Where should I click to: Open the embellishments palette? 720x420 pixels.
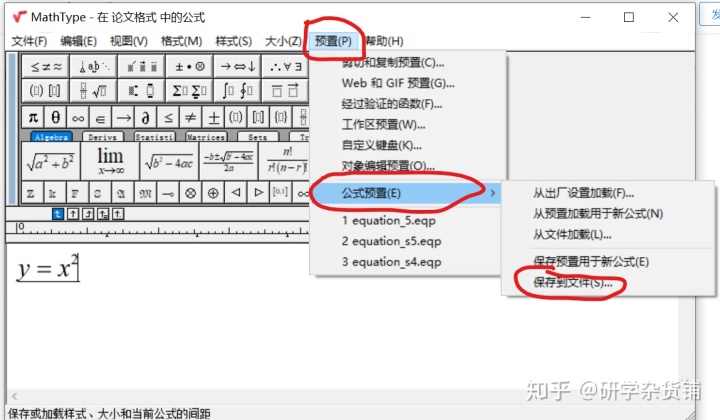[x=142, y=67]
